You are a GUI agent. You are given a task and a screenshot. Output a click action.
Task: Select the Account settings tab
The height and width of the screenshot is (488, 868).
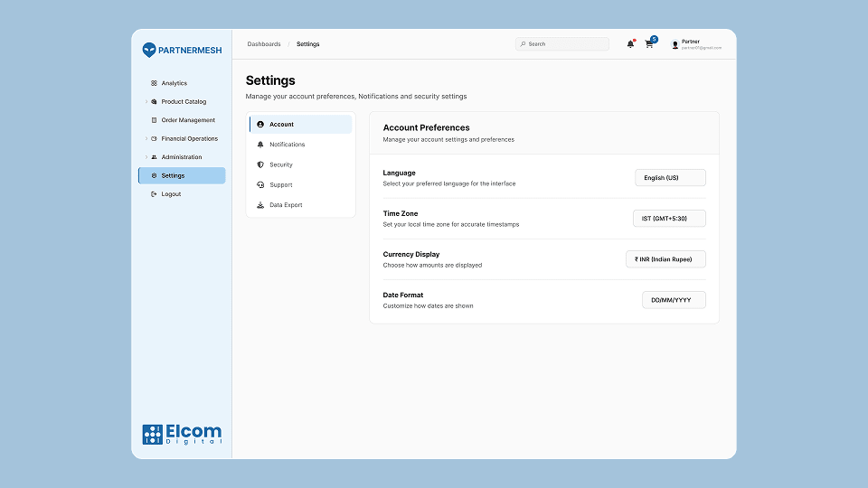click(300, 125)
